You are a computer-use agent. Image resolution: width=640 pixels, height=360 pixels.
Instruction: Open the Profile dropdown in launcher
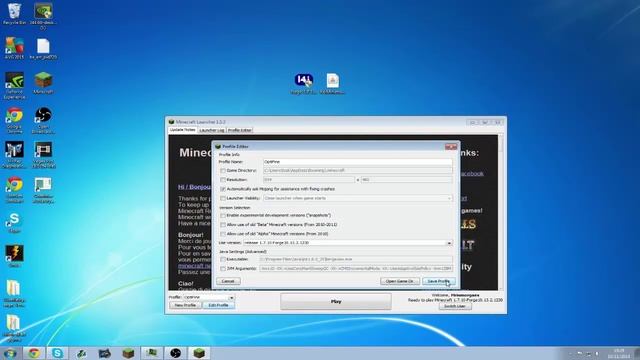coord(209,298)
